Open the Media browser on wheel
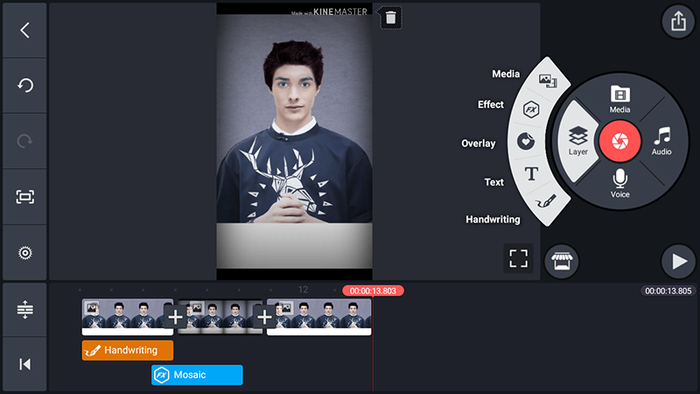This screenshot has width=700, height=394. pyautogui.click(x=620, y=99)
